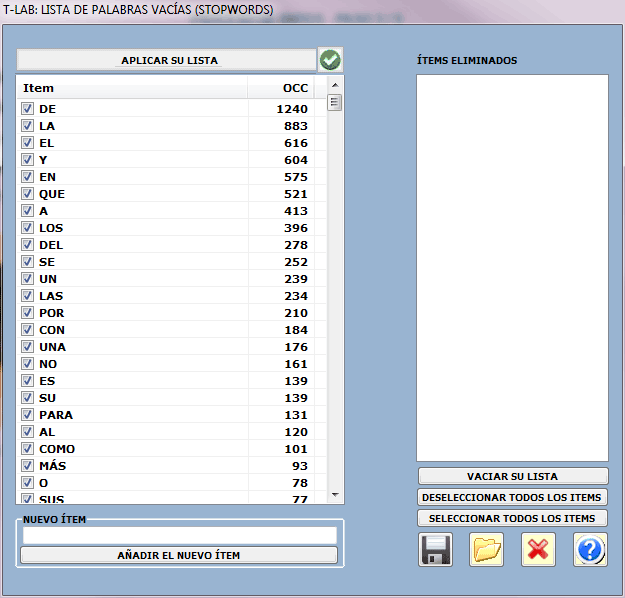This screenshot has width=625, height=598.
Task: Click DESELECCIONAR TODOS LOS ITEMS button
Action: click(512, 497)
